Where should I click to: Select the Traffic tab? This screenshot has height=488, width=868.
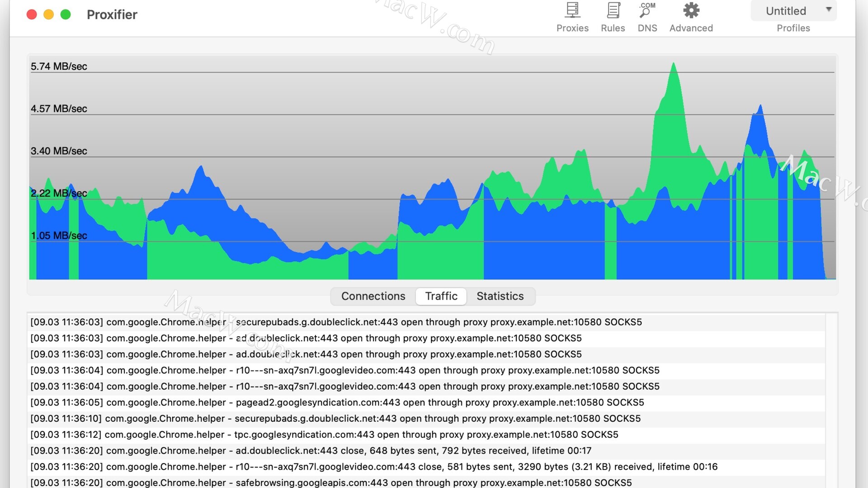[441, 296]
